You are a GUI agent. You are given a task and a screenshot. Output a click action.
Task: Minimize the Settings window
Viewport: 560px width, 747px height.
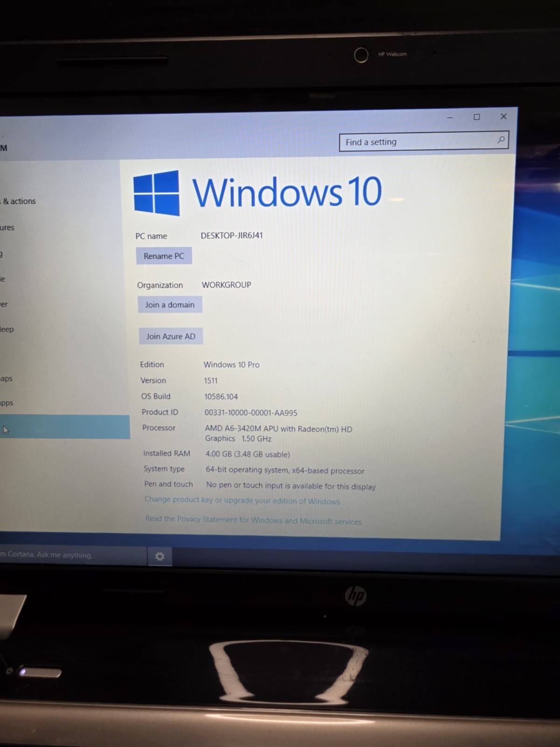(x=450, y=118)
